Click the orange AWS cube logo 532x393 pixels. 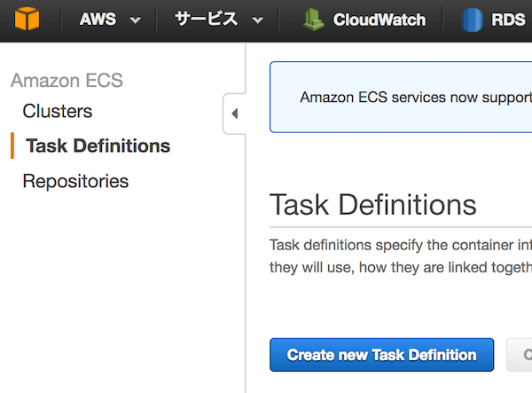tap(27, 19)
